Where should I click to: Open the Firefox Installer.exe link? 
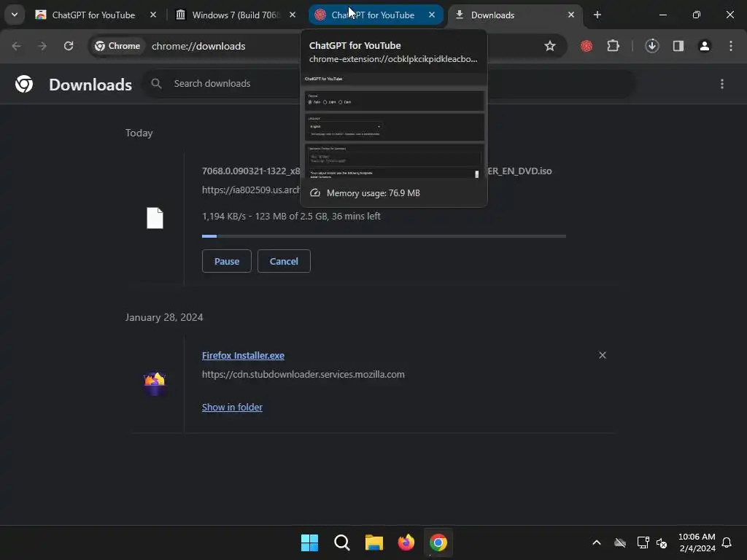(243, 355)
